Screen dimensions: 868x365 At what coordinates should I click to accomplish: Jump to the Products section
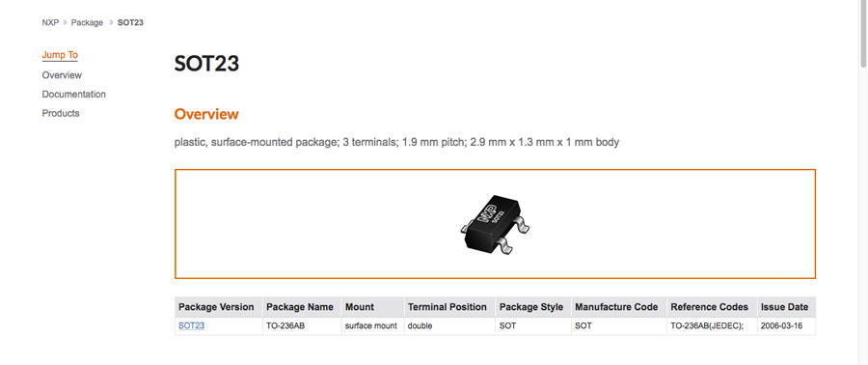tap(61, 113)
